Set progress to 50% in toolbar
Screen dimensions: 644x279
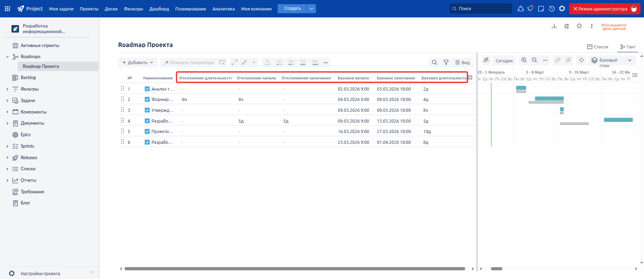point(291,62)
